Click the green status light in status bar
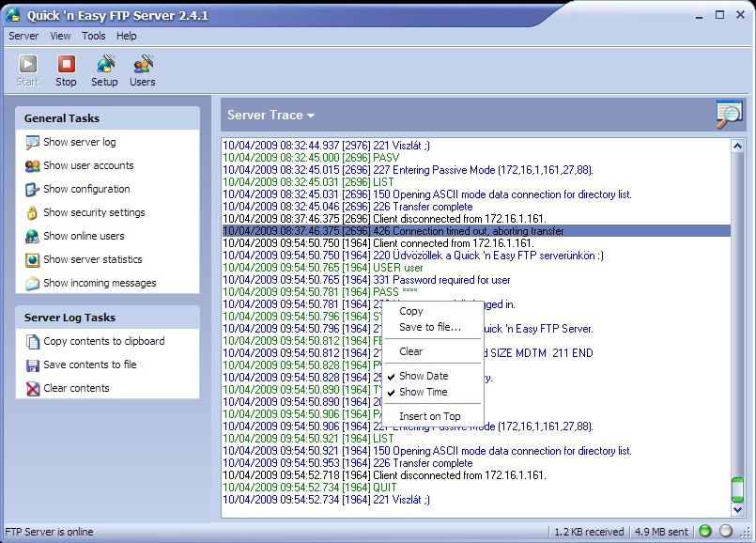This screenshot has height=543, width=756. (x=705, y=531)
